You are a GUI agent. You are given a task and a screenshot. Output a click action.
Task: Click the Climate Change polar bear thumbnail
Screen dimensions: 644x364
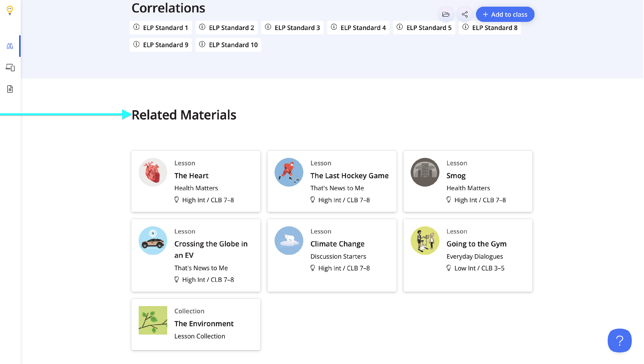point(289,240)
